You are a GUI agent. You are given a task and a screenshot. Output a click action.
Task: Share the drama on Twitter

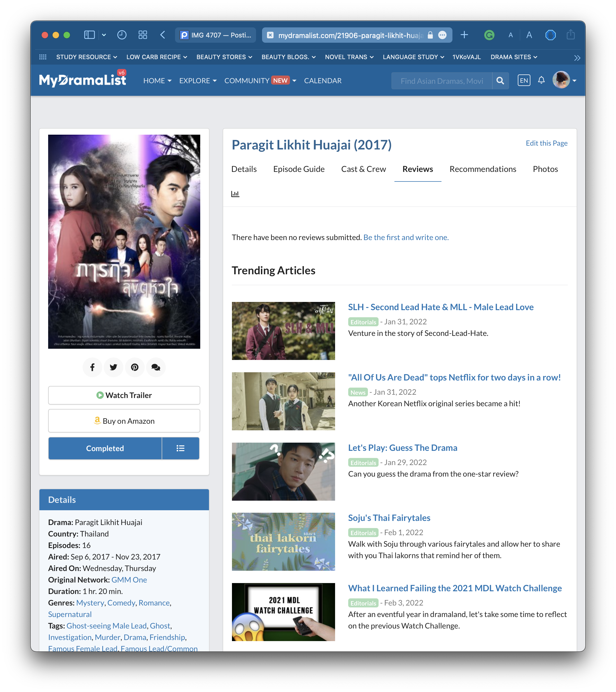tap(114, 367)
